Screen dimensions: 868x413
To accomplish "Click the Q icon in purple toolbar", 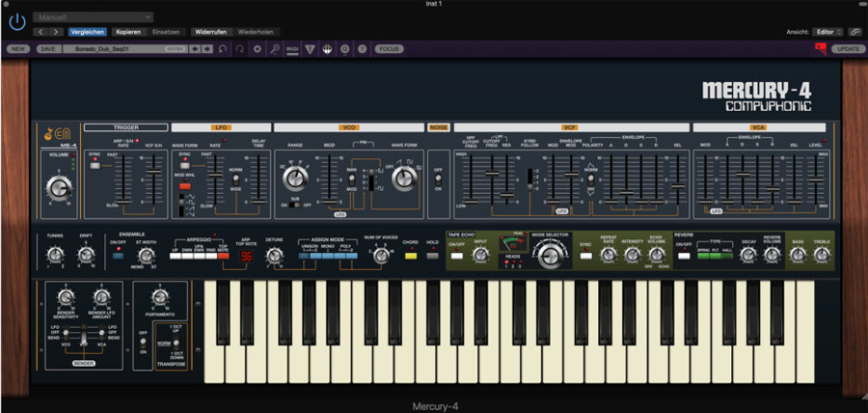I will tap(345, 49).
